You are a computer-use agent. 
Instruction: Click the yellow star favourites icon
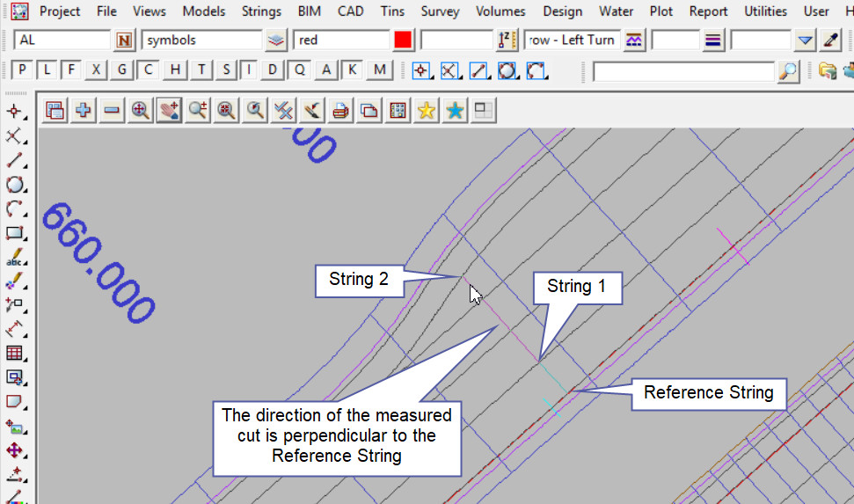coord(427,111)
